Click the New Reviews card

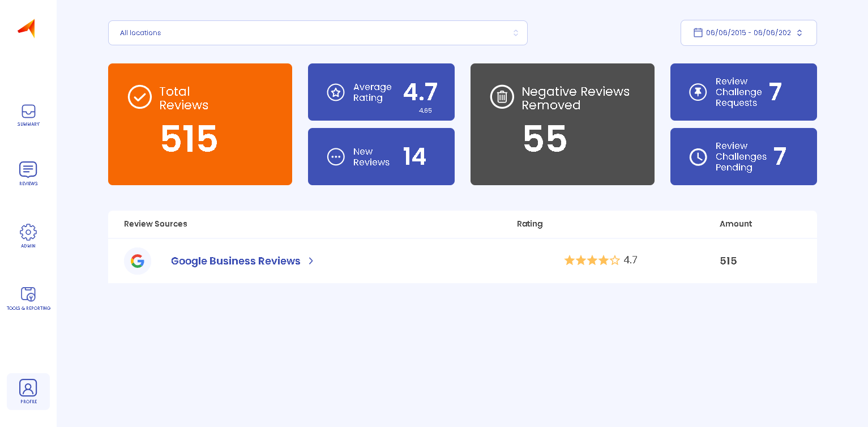(x=381, y=157)
